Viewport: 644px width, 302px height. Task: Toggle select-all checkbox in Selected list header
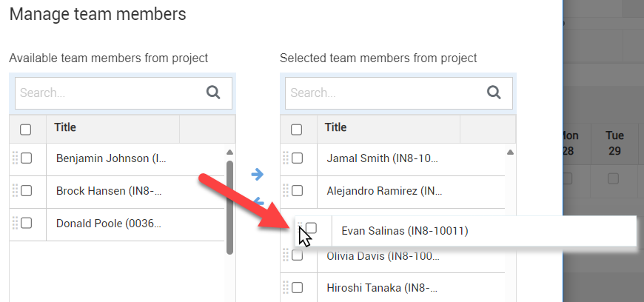point(297,130)
